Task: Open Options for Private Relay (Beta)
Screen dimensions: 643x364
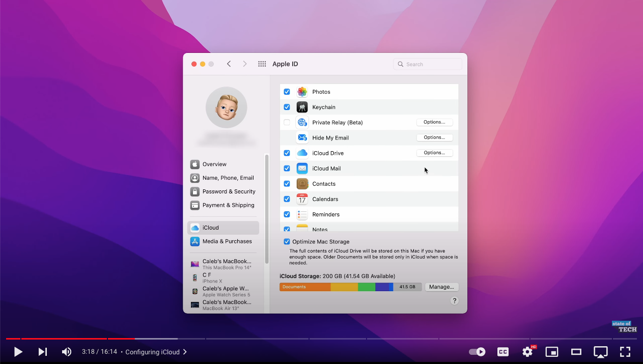Action: 434,122
